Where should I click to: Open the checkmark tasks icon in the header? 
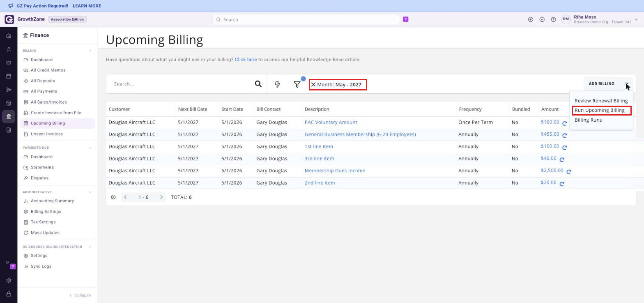[542, 19]
